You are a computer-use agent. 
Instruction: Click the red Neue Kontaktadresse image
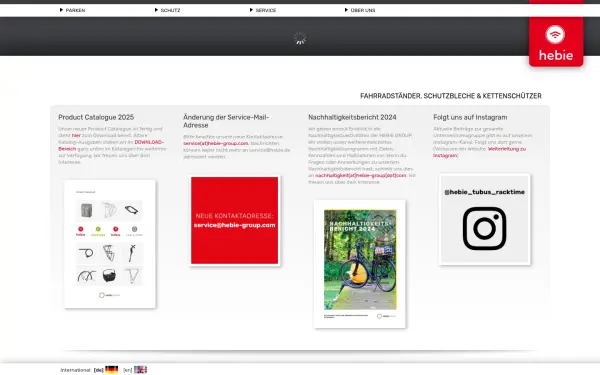pos(235,220)
